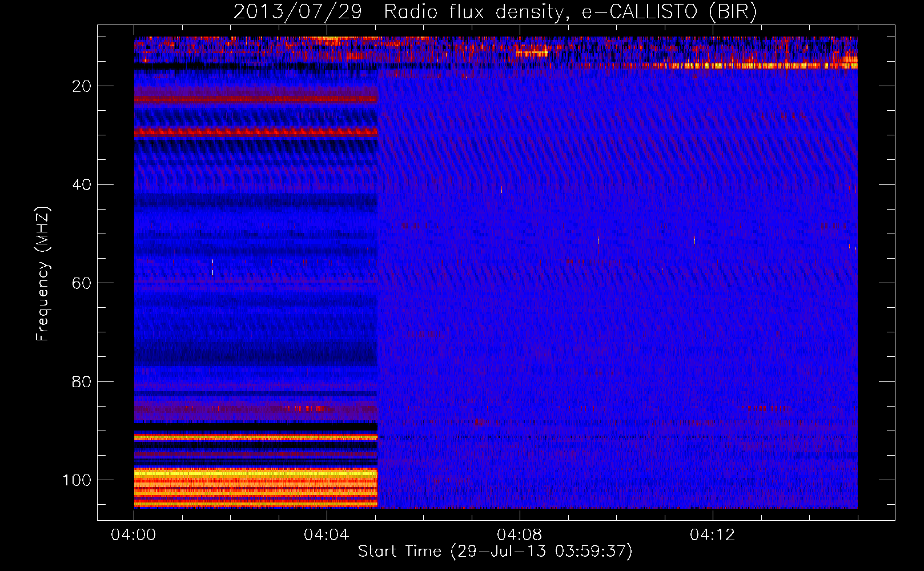The image size is (924, 571).
Task: Click the date "2013/07/29" in the title
Action: [298, 12]
